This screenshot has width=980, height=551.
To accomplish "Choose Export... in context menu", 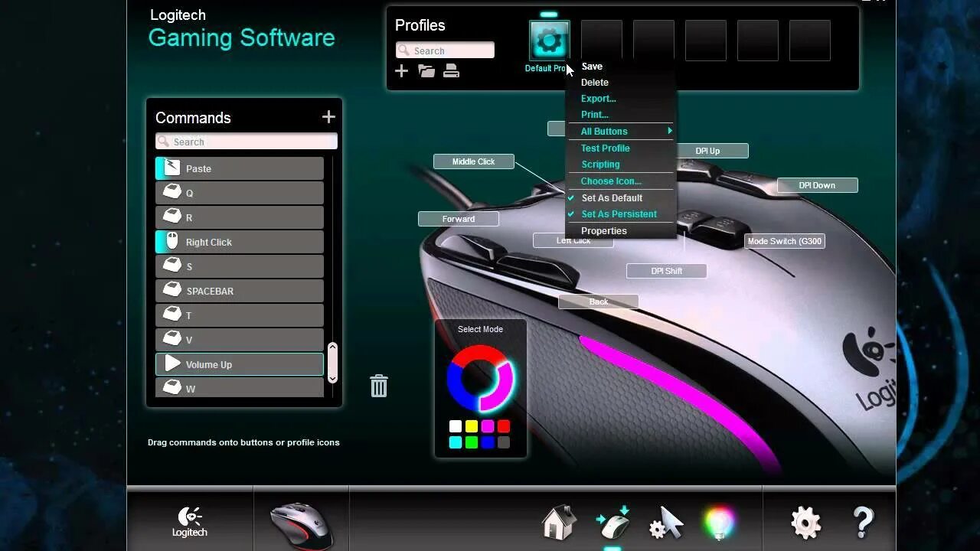I will tap(598, 99).
